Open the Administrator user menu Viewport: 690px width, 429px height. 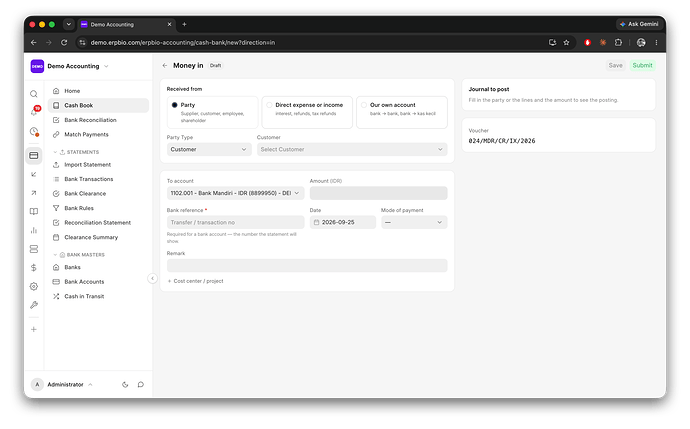(x=62, y=385)
